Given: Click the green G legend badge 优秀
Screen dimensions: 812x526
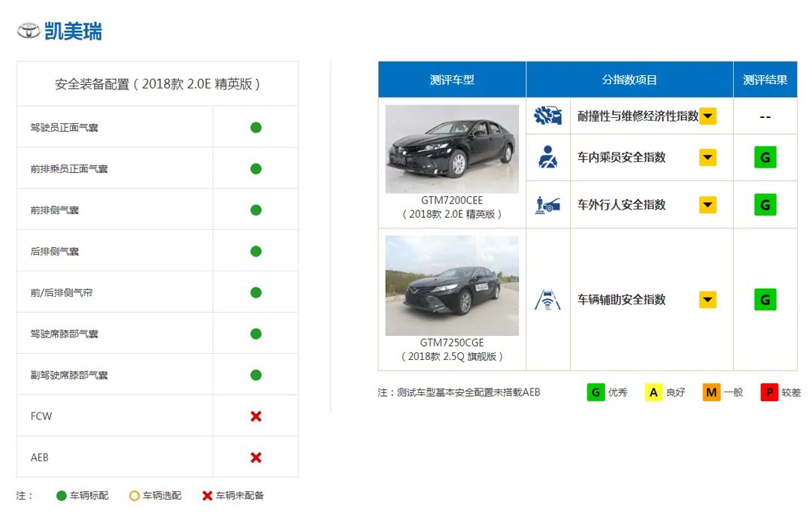Looking at the screenshot, I should click(595, 392).
